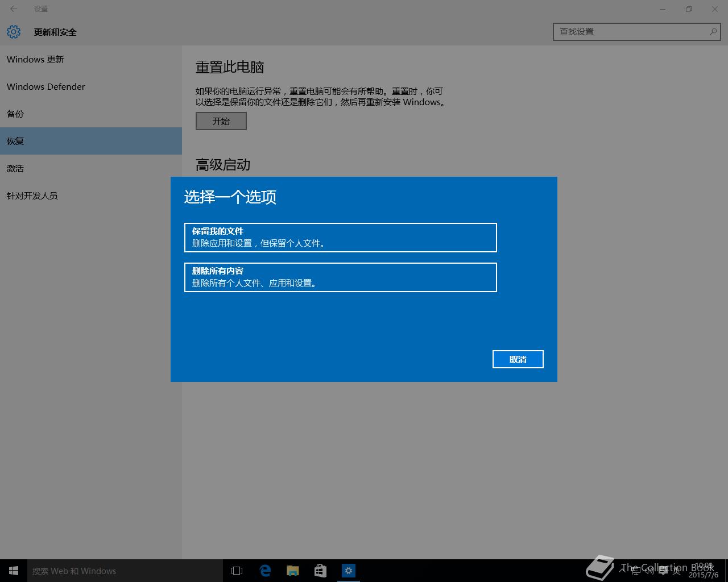The width and height of the screenshot is (728, 582).
Task: Launch Microsoft Edge from taskbar
Action: (265, 571)
